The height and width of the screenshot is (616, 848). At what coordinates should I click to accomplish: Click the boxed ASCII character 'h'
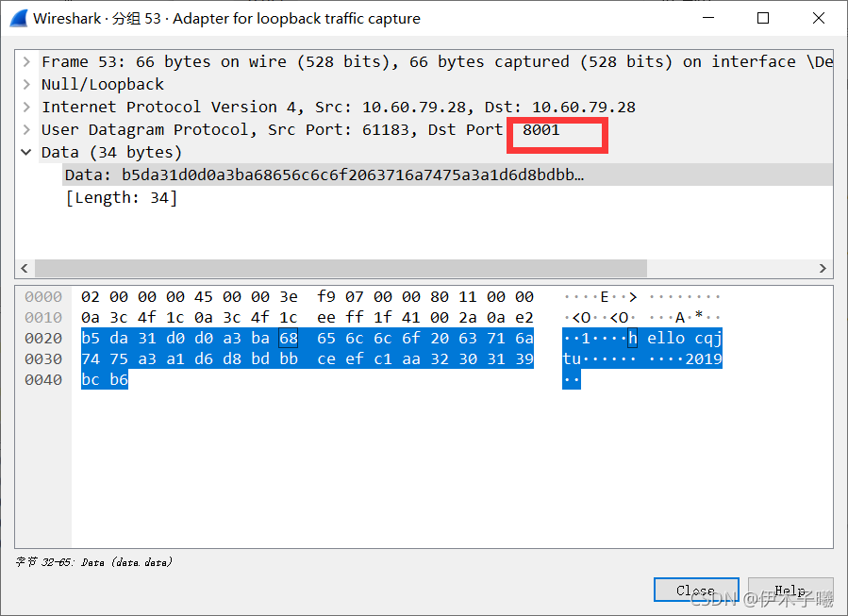click(632, 339)
